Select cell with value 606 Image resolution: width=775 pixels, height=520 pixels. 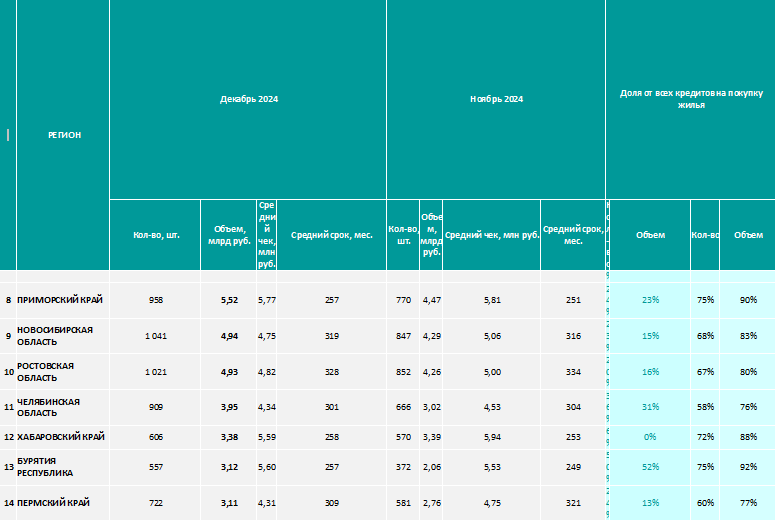[x=155, y=437]
